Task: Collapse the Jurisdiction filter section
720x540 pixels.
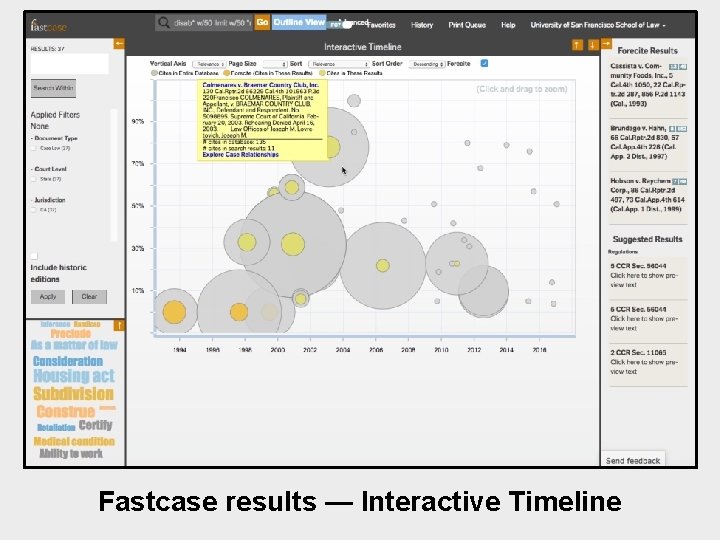Action: 48,200
